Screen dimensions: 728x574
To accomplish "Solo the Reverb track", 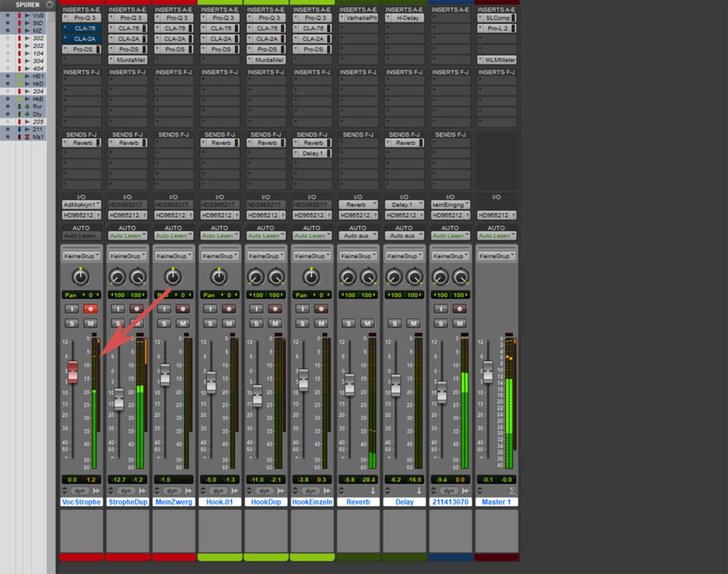I will click(349, 323).
